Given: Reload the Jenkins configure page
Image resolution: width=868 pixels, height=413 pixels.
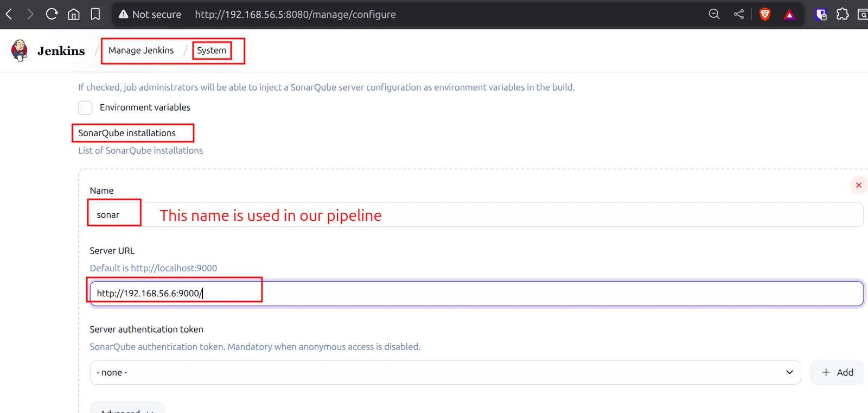Looking at the screenshot, I should pyautogui.click(x=52, y=14).
